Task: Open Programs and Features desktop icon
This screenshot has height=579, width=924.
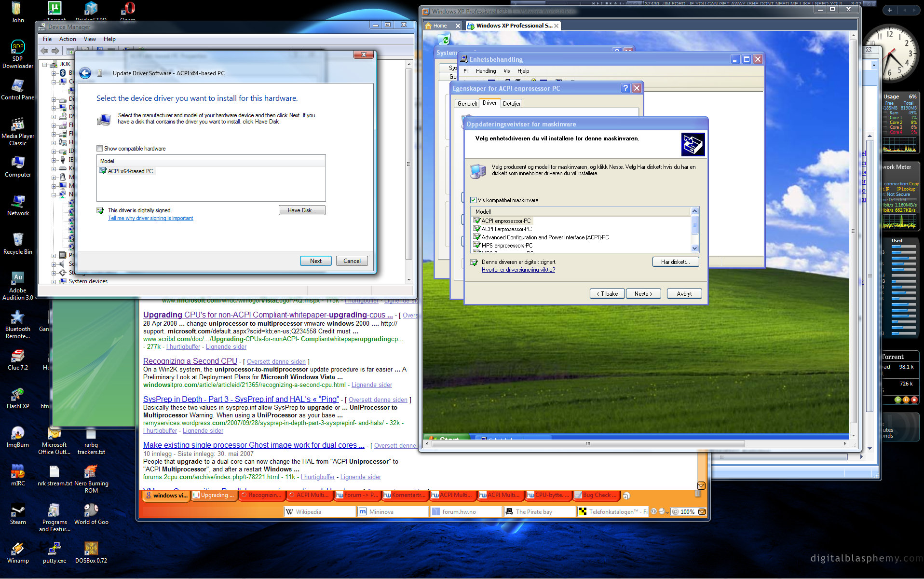Action: (54, 517)
